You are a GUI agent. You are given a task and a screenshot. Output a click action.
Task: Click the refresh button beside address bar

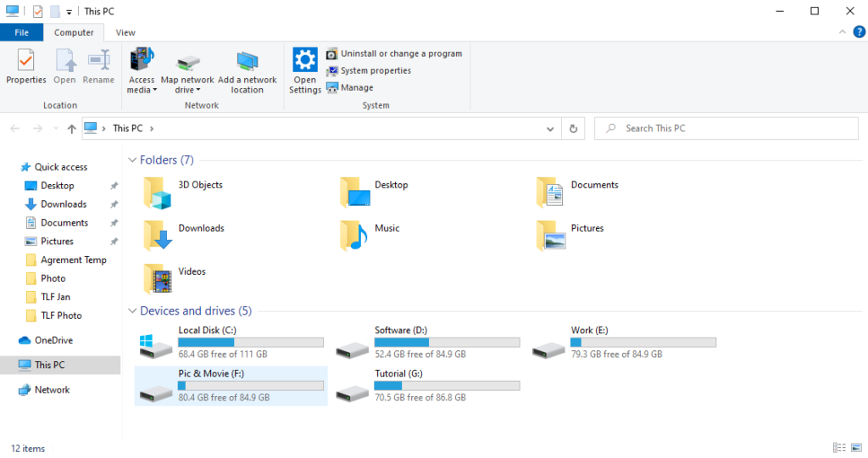574,129
